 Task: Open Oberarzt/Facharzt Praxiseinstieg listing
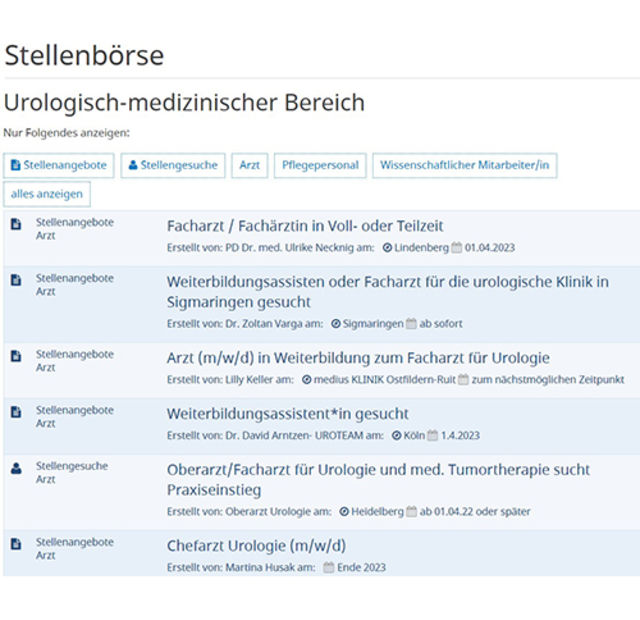click(378, 479)
